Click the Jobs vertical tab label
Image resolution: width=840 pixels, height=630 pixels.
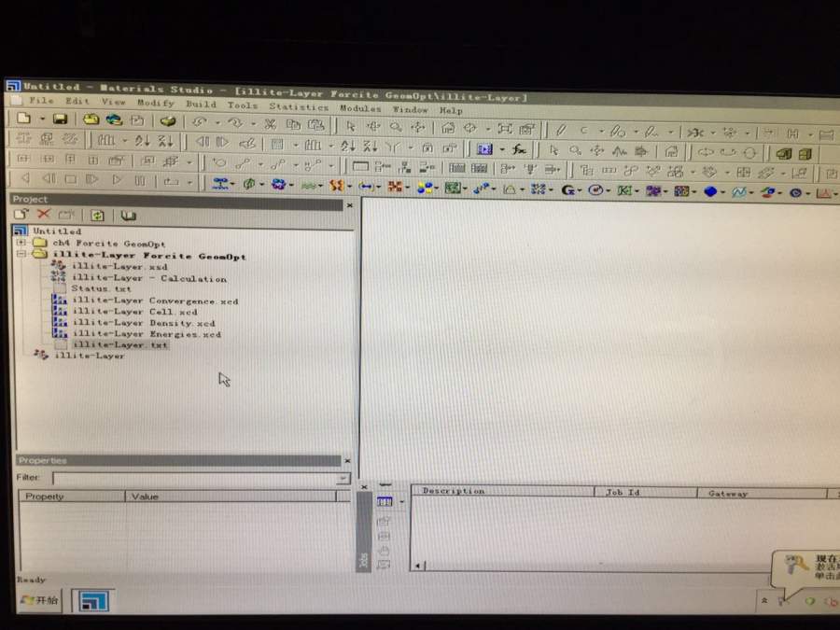click(364, 560)
